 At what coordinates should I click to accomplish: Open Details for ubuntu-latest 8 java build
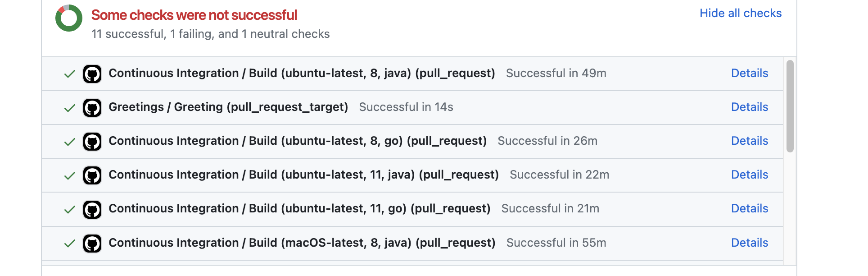coord(749,73)
